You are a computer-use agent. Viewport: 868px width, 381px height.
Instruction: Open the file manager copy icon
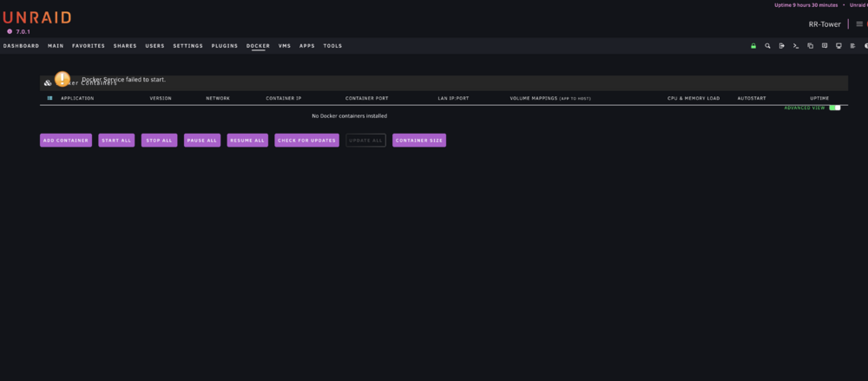click(x=811, y=46)
